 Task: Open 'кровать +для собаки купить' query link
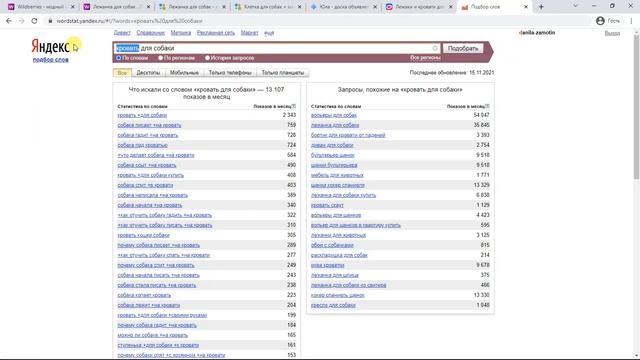(x=151, y=175)
